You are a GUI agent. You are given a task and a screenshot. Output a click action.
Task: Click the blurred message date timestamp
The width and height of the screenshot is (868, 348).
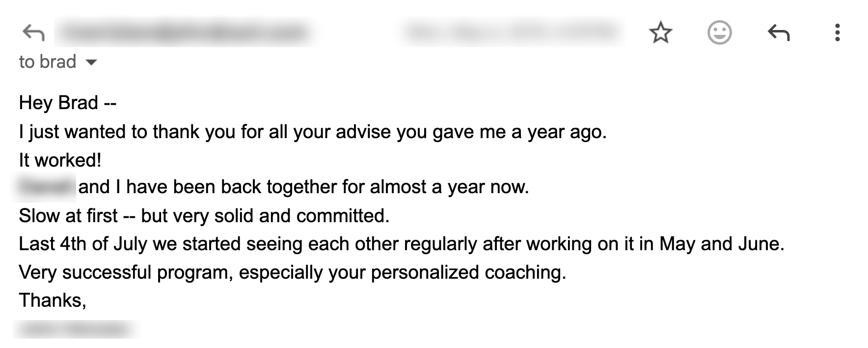[x=511, y=32]
